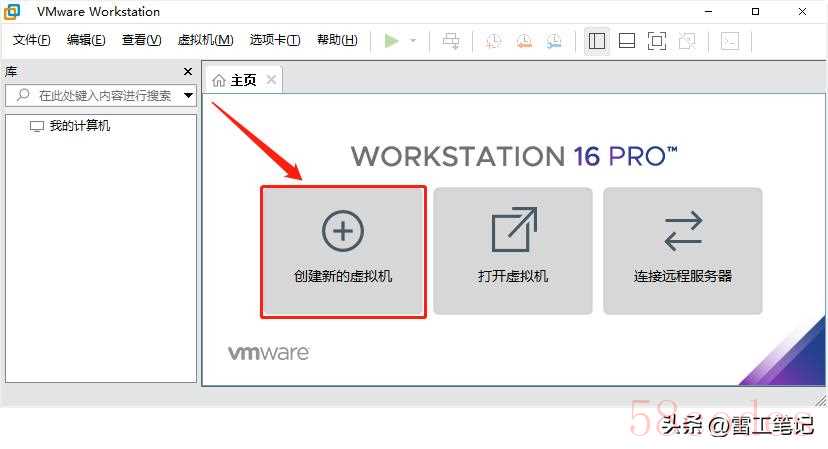828x449 pixels.
Task: Click 创建新的虚拟机 tile
Action: (343, 251)
